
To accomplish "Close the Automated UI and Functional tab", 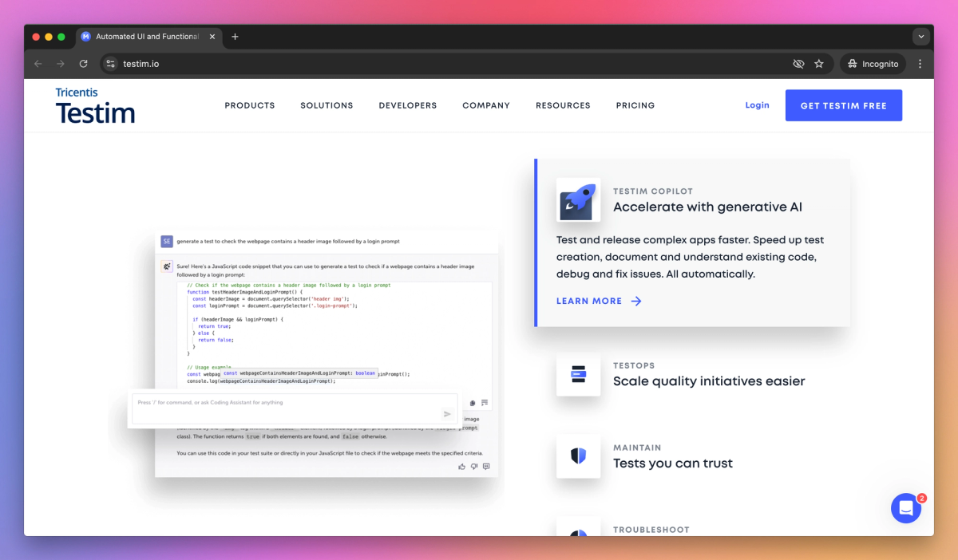I will tap(212, 37).
